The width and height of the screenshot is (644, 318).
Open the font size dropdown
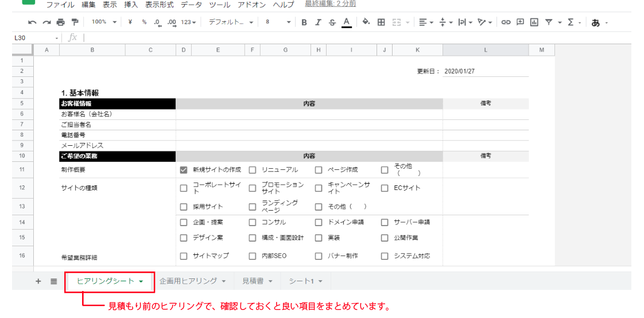pyautogui.click(x=278, y=22)
